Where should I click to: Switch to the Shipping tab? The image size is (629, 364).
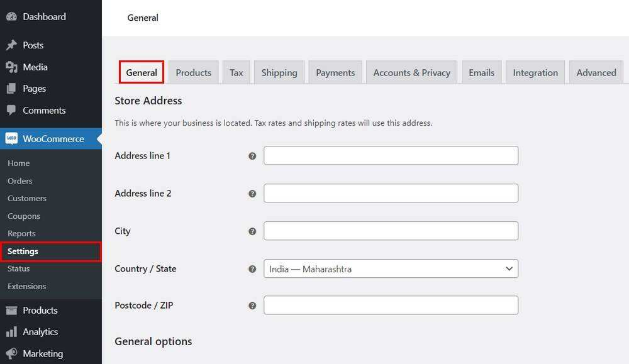pos(279,72)
